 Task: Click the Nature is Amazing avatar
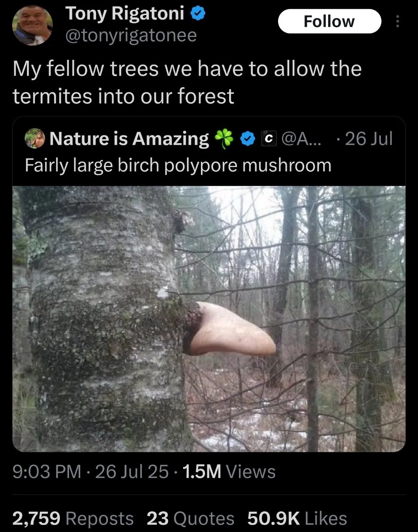point(35,139)
